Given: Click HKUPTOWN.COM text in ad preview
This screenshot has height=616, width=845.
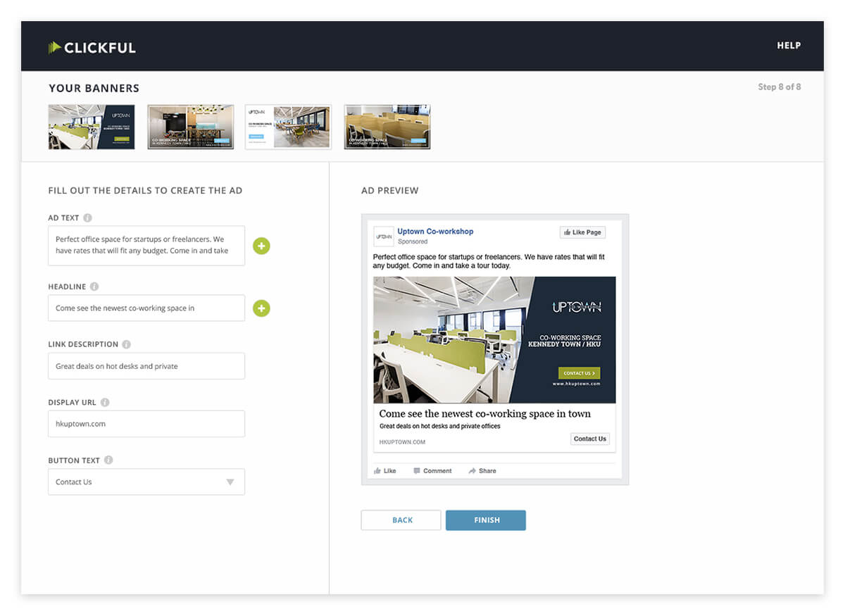Looking at the screenshot, I should pyautogui.click(x=402, y=442).
